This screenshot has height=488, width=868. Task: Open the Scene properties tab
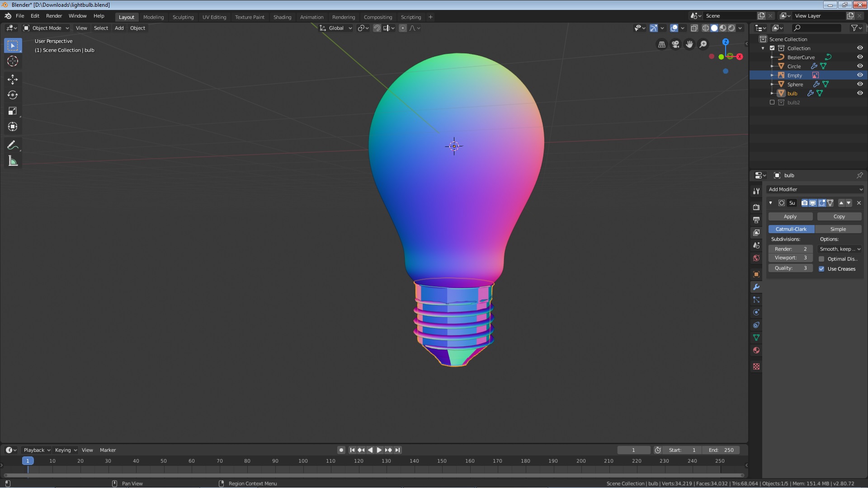[x=756, y=245]
